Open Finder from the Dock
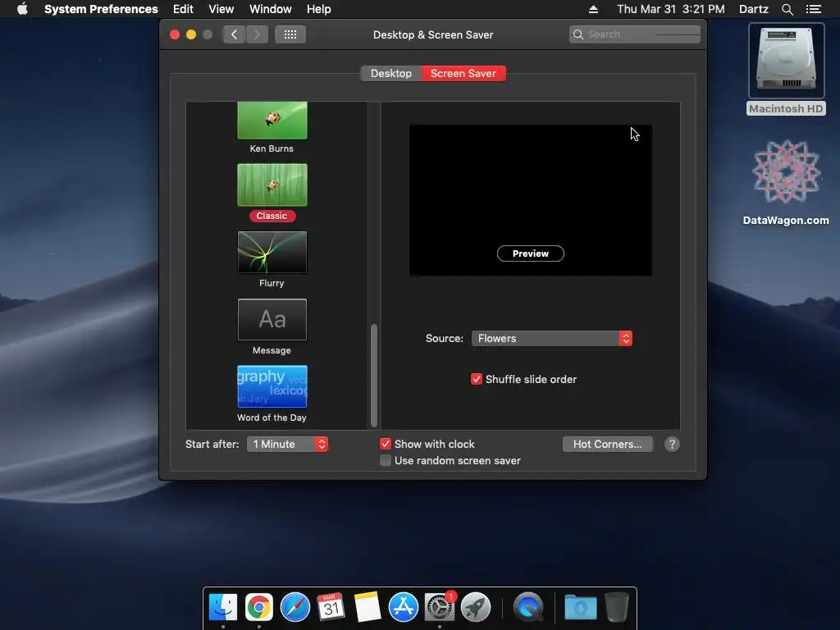 pyautogui.click(x=223, y=608)
